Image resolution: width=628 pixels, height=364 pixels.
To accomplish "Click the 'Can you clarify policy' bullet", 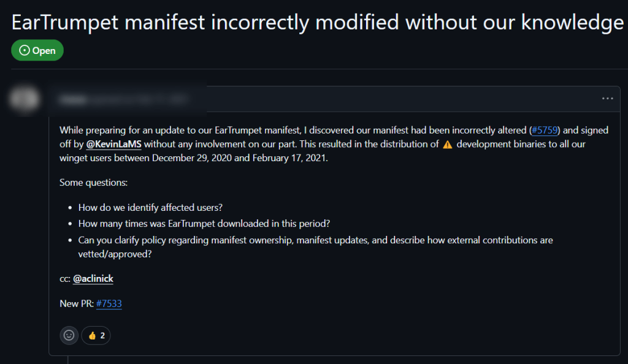I will pyautogui.click(x=315, y=247).
